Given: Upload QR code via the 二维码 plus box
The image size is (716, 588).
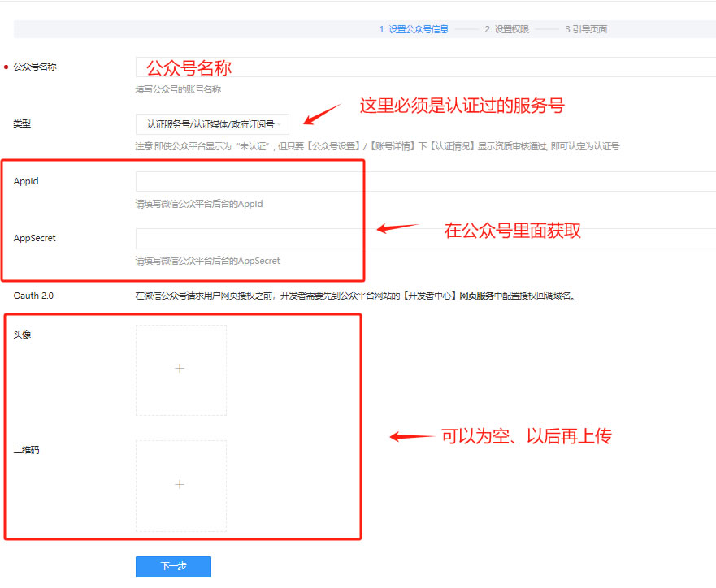Looking at the screenshot, I should click(180, 486).
